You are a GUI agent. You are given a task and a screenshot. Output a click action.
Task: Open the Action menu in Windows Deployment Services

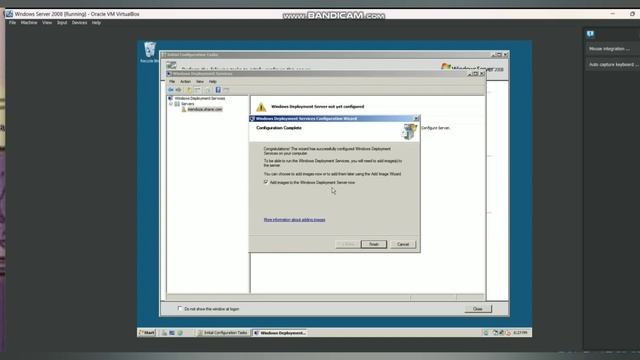point(185,82)
